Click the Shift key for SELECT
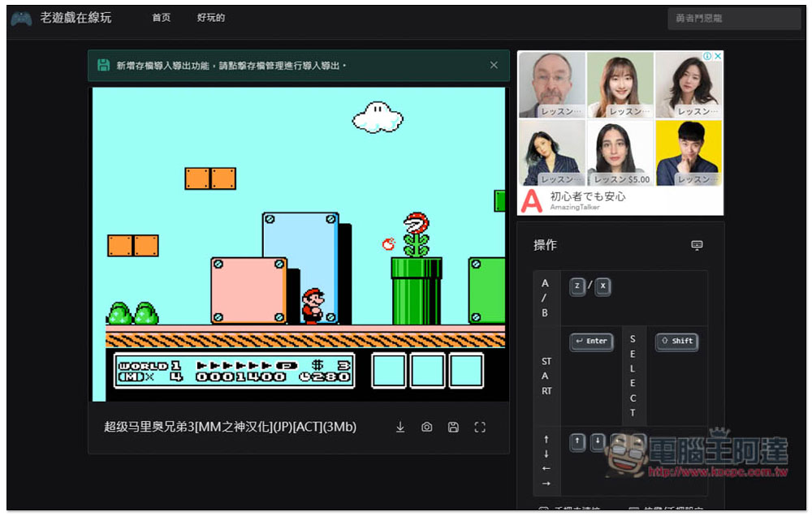The width and height of the screenshot is (812, 516). pyautogui.click(x=677, y=342)
